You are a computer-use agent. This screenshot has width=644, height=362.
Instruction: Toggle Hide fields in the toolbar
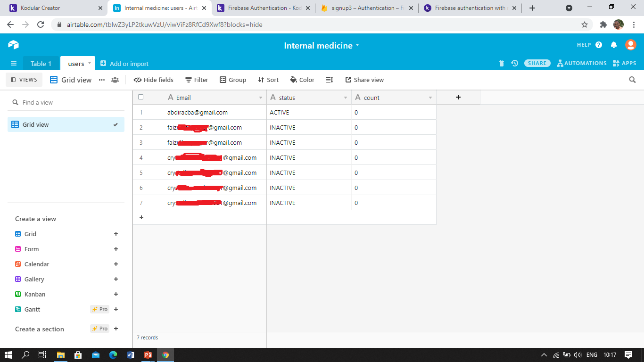click(153, 80)
